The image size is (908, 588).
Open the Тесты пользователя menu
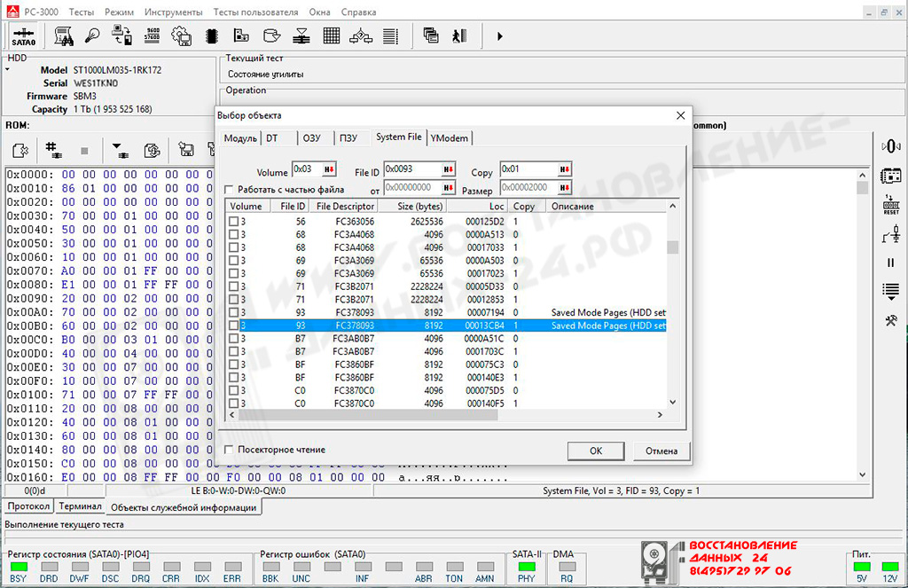pos(255,12)
